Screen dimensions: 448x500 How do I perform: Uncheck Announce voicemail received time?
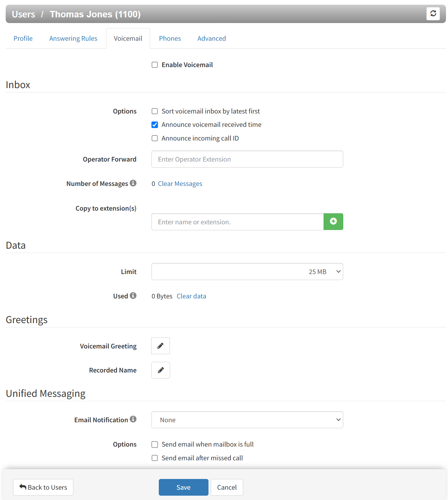click(x=155, y=125)
